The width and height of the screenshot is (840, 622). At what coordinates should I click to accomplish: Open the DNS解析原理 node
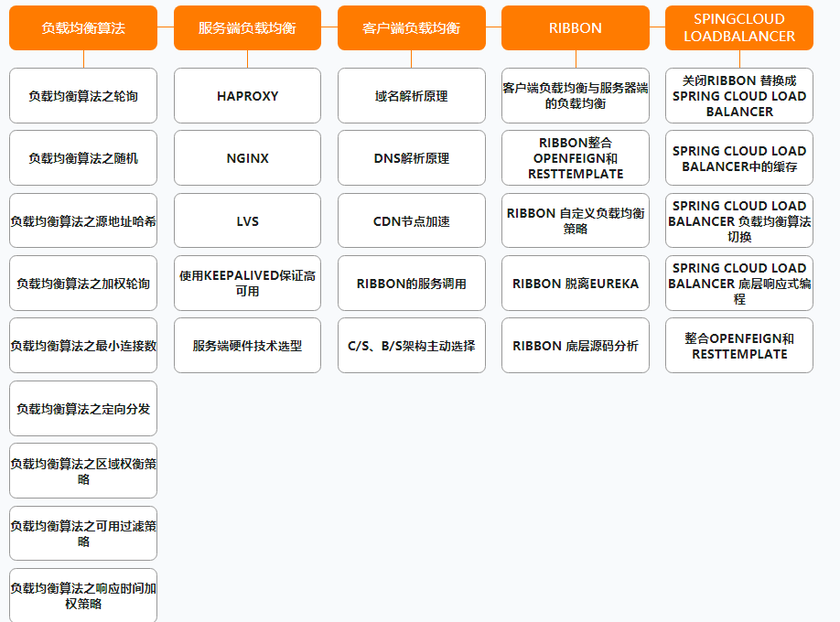click(x=411, y=157)
